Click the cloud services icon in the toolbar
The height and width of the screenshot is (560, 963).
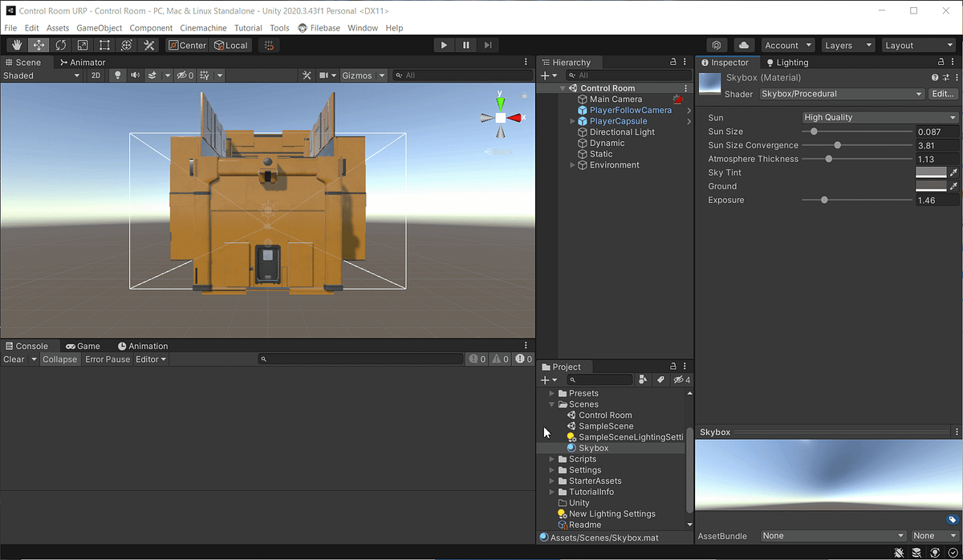point(743,45)
